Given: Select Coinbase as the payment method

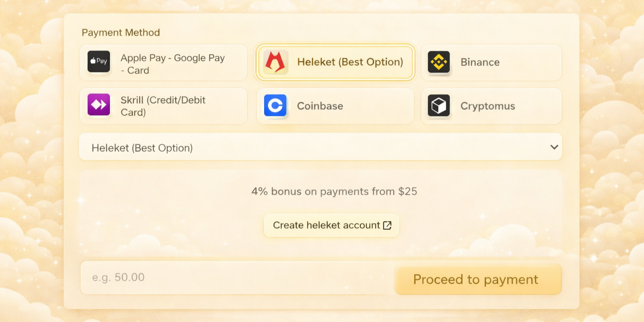Looking at the screenshot, I should [335, 106].
